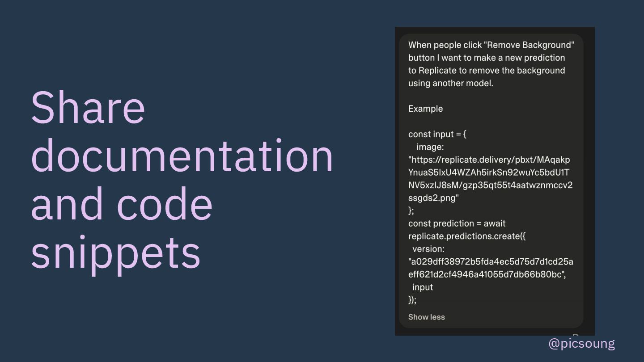Image resolution: width=644 pixels, height=362 pixels.
Task: Click the "and code" line of the title
Action: coord(122,204)
